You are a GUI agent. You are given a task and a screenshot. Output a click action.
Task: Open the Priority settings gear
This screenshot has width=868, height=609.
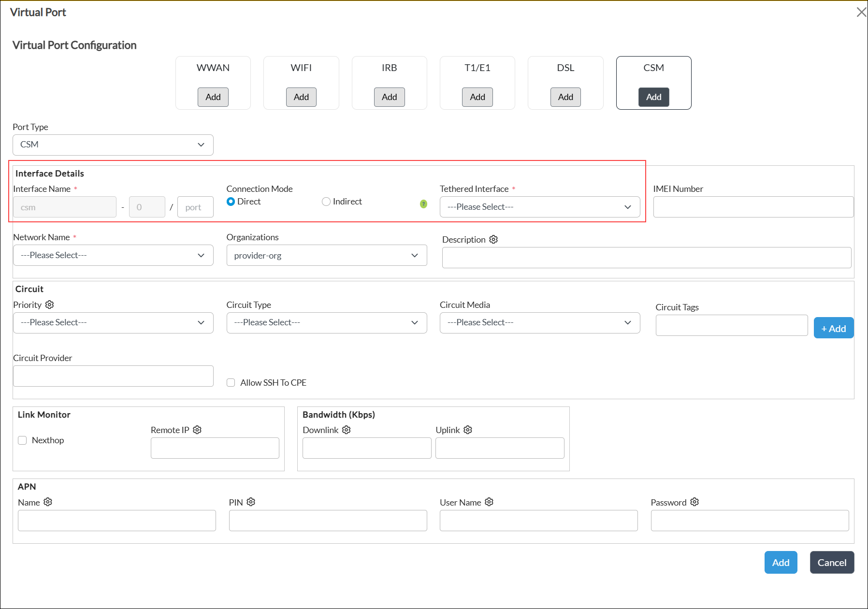point(50,304)
